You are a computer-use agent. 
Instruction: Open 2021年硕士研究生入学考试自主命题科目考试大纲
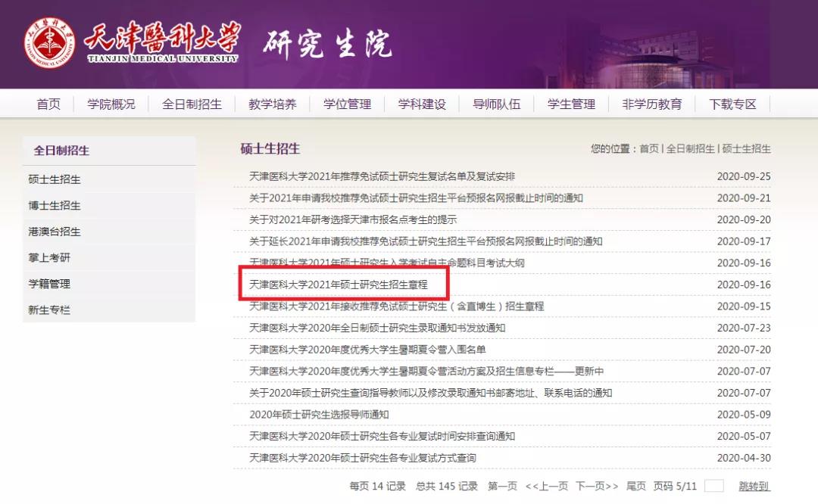[x=386, y=263]
